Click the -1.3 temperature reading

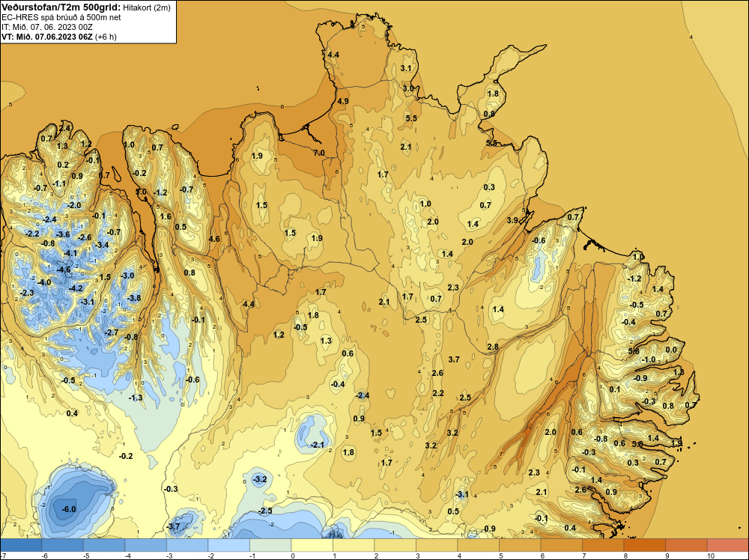[x=136, y=398]
